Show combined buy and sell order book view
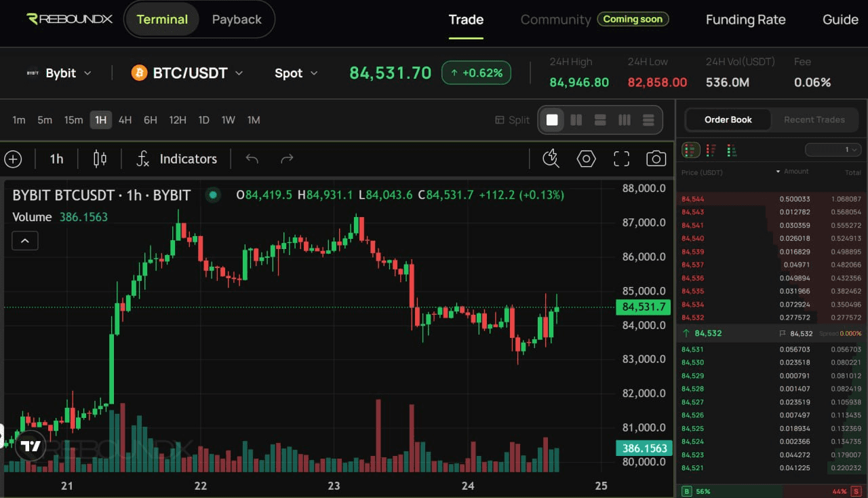 (691, 150)
